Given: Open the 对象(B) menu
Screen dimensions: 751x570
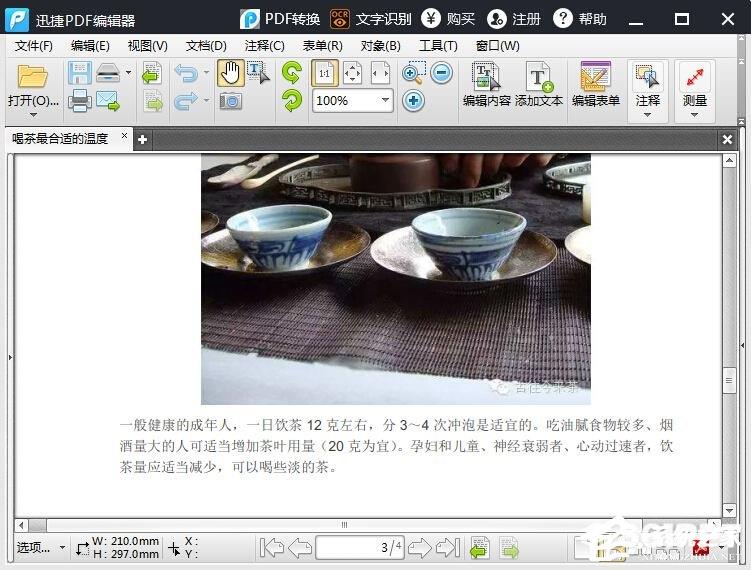Looking at the screenshot, I should pos(380,46).
